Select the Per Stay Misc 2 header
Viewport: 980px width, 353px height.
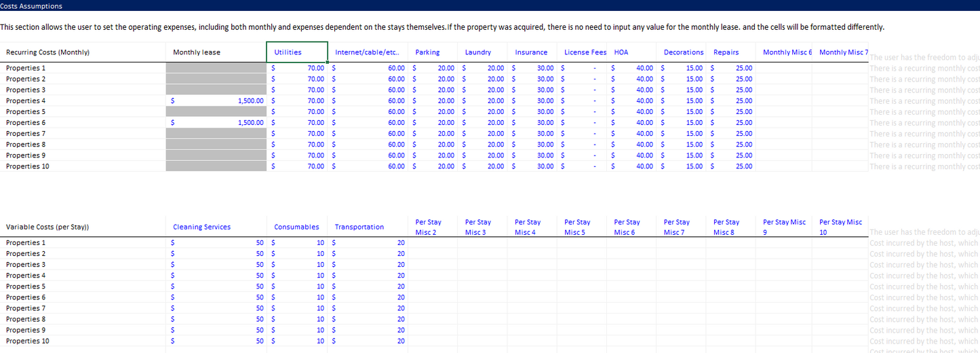[432, 227]
